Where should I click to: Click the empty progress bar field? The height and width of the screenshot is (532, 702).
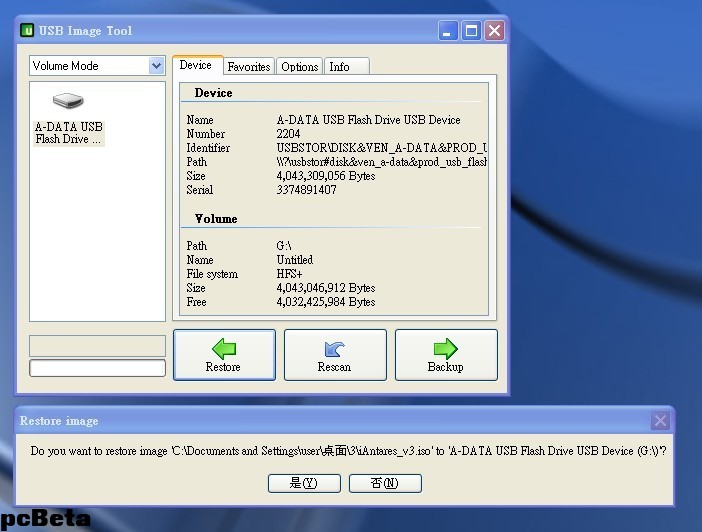(x=97, y=368)
